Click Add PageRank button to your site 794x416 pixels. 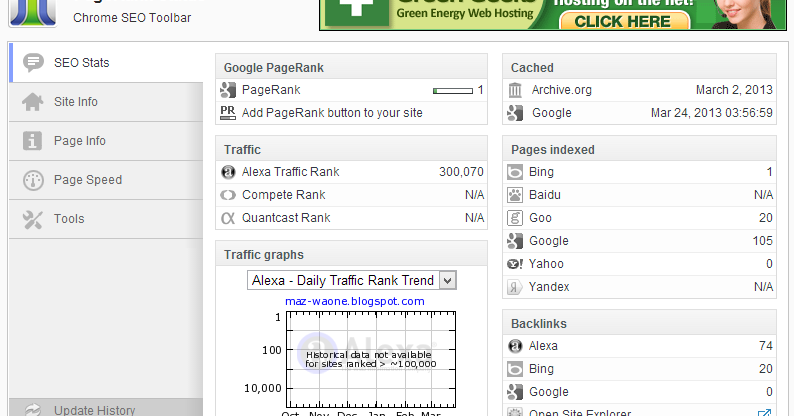pyautogui.click(x=332, y=113)
